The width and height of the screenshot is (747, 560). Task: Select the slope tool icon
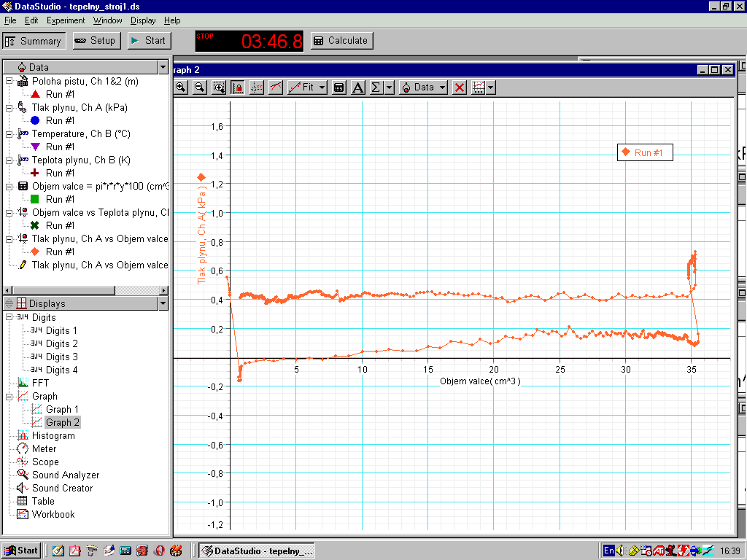coord(276,87)
